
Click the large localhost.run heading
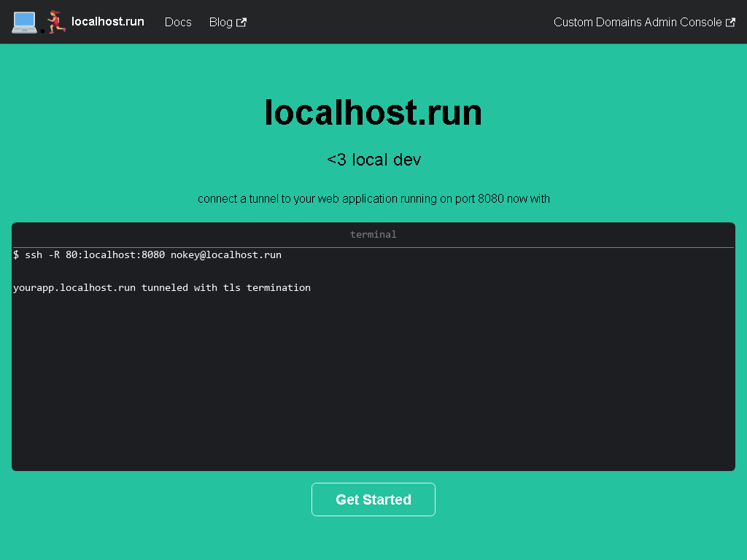pyautogui.click(x=373, y=112)
